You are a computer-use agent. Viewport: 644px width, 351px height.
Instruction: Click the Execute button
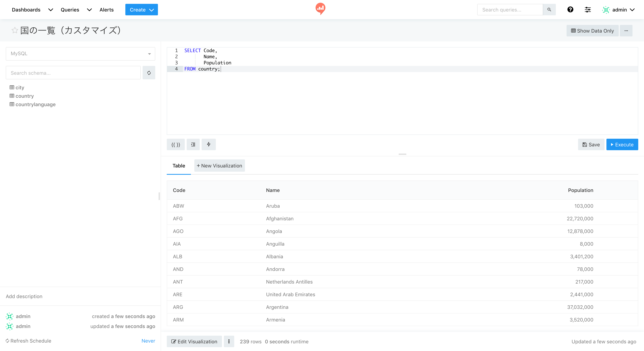622,144
